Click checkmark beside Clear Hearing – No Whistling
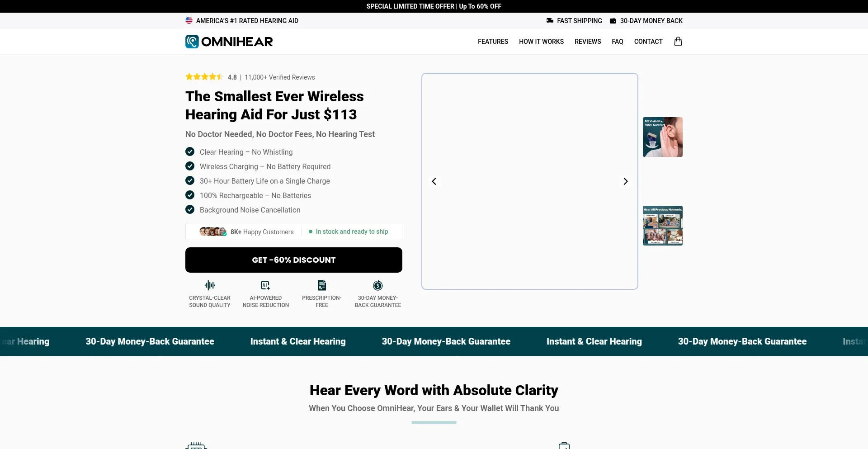The height and width of the screenshot is (449, 868). [190, 151]
